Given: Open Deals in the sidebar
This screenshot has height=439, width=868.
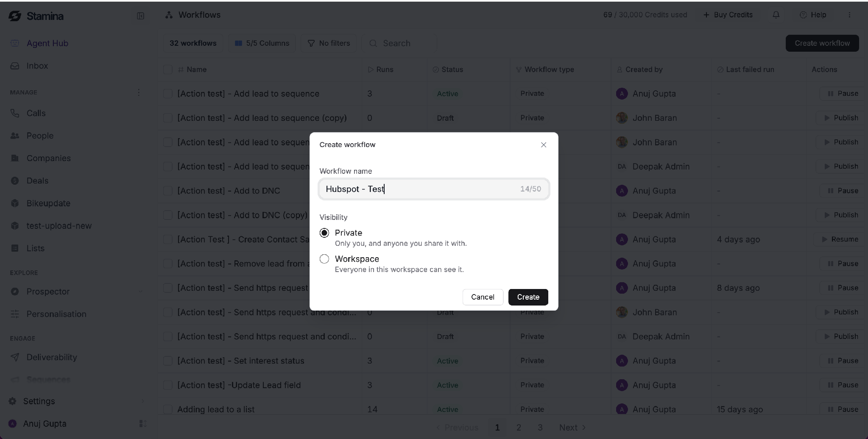Looking at the screenshot, I should click(x=37, y=181).
